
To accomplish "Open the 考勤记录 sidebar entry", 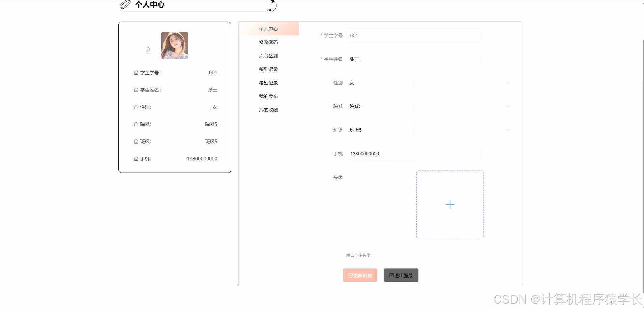I will tap(268, 82).
